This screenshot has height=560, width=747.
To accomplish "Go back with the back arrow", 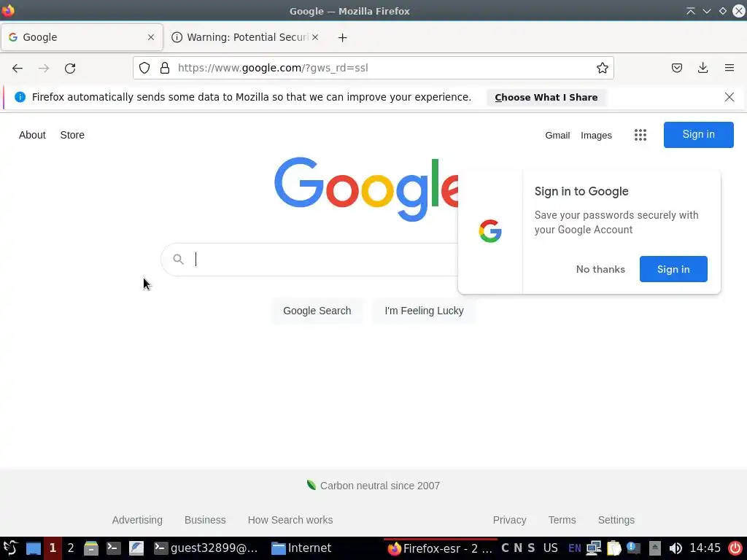I will tap(18, 68).
